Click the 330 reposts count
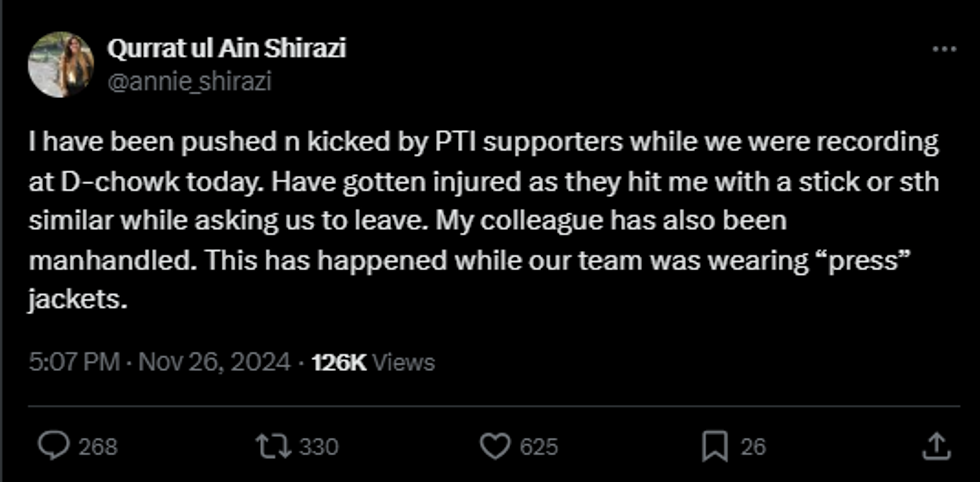The height and width of the screenshot is (482, 980). (319, 447)
